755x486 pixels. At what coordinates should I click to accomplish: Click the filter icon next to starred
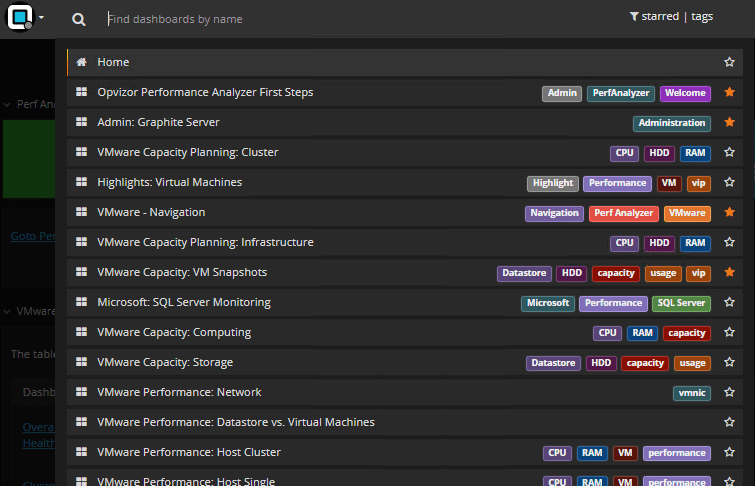[x=634, y=17]
